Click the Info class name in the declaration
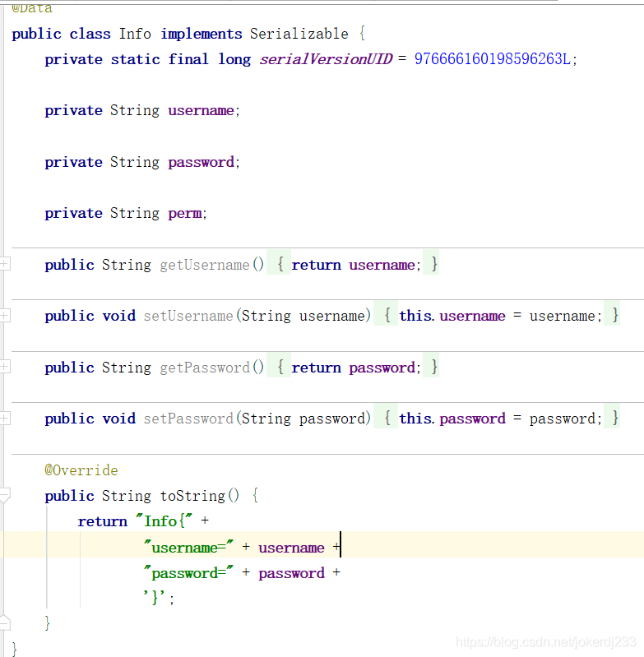 (135, 34)
